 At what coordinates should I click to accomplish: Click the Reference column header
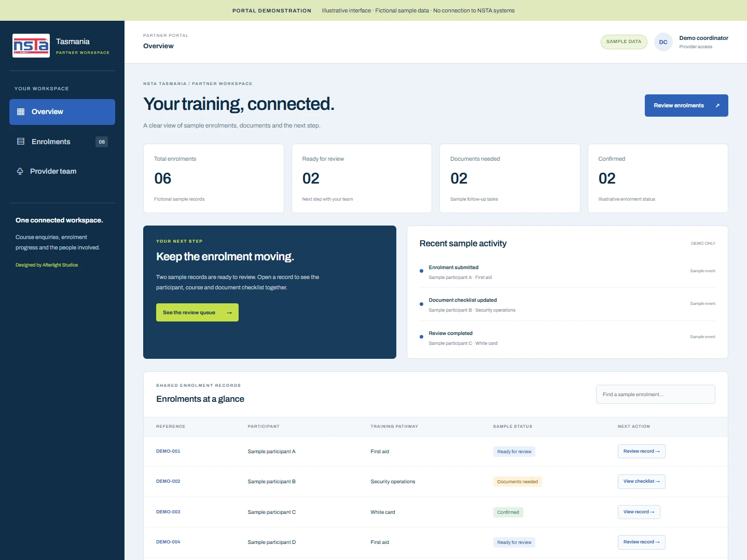point(171,427)
